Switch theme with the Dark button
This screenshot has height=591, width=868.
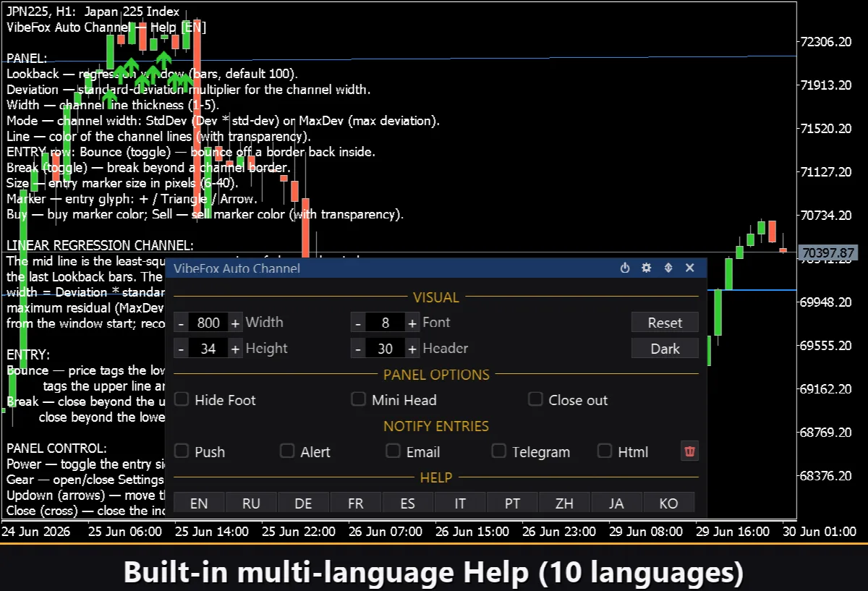[x=665, y=349]
